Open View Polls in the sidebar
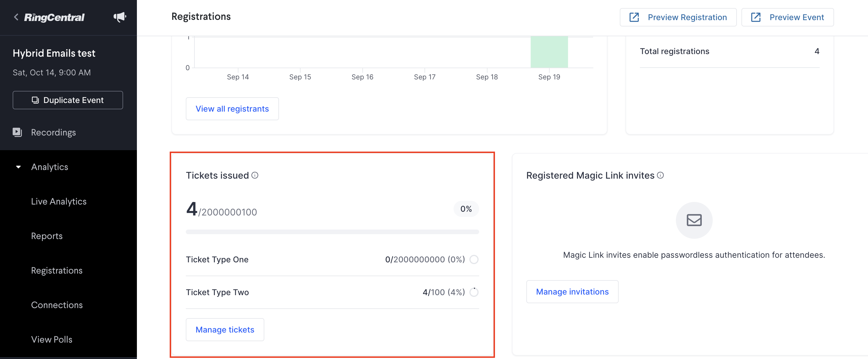868x359 pixels. 51,339
